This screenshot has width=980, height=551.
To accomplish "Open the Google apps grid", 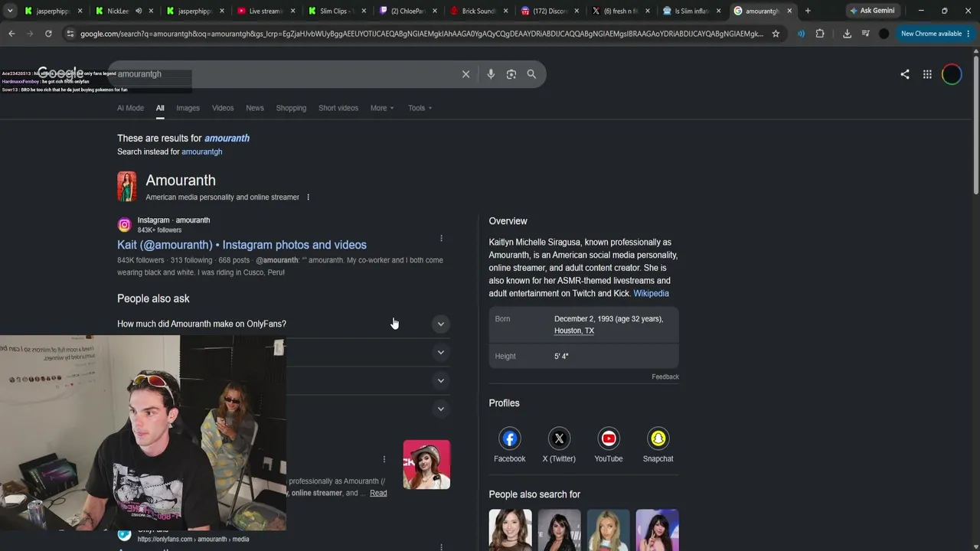I will [927, 74].
